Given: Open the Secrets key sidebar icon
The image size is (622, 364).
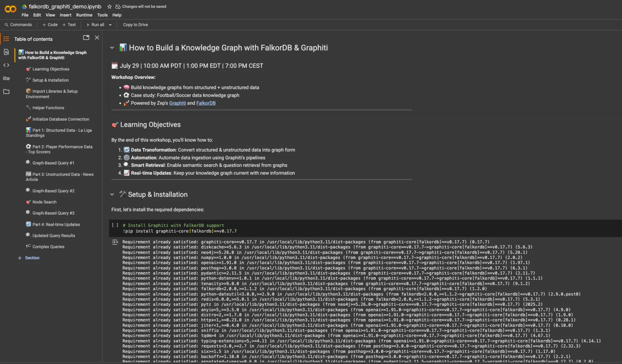Looking at the screenshot, I should tap(6, 78).
